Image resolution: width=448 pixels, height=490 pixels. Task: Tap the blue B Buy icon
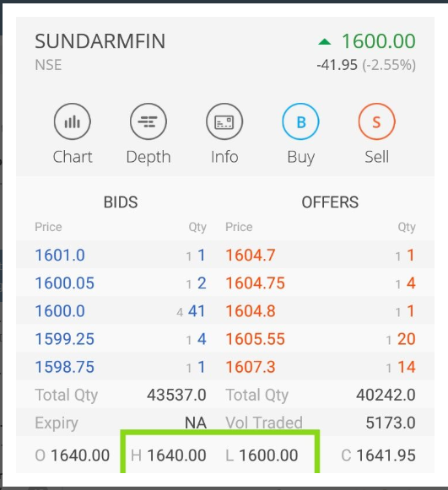click(x=300, y=121)
